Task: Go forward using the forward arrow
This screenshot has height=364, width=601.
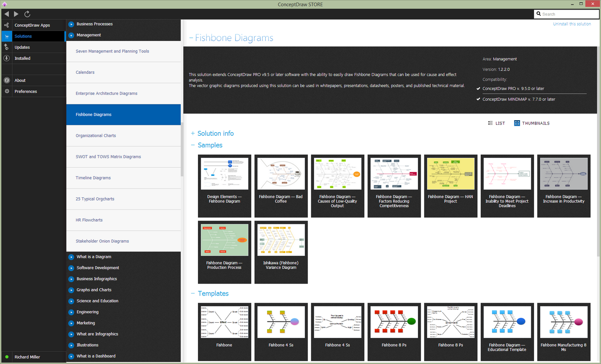Action: (16, 14)
